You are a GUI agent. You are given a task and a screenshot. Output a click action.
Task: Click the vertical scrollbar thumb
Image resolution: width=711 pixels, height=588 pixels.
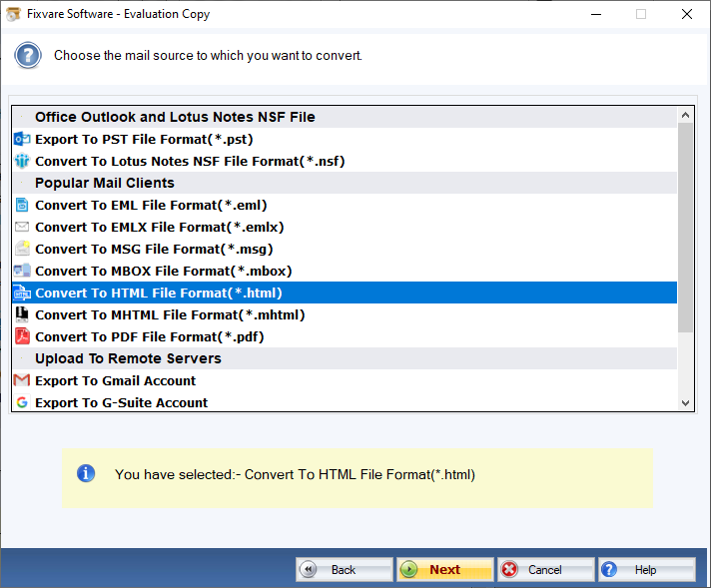click(x=685, y=228)
